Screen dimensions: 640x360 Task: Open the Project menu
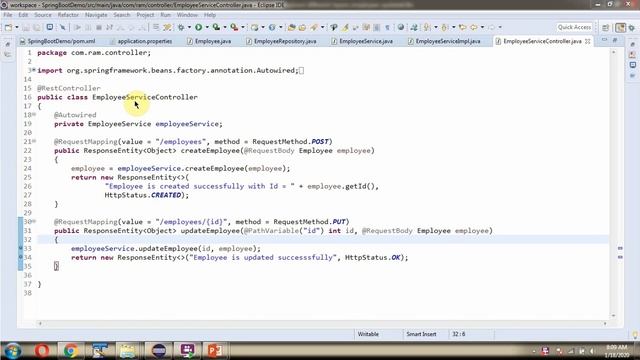[x=145, y=15]
